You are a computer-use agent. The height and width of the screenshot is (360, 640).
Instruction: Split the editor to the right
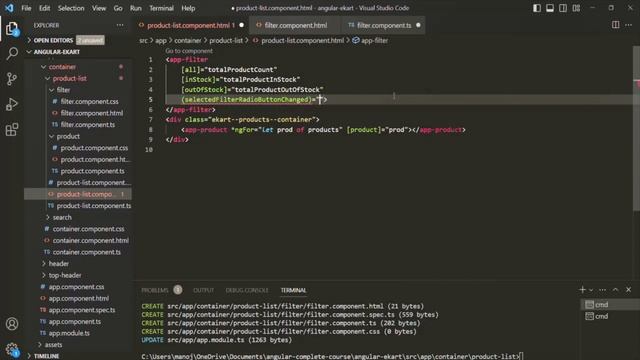pos(616,25)
